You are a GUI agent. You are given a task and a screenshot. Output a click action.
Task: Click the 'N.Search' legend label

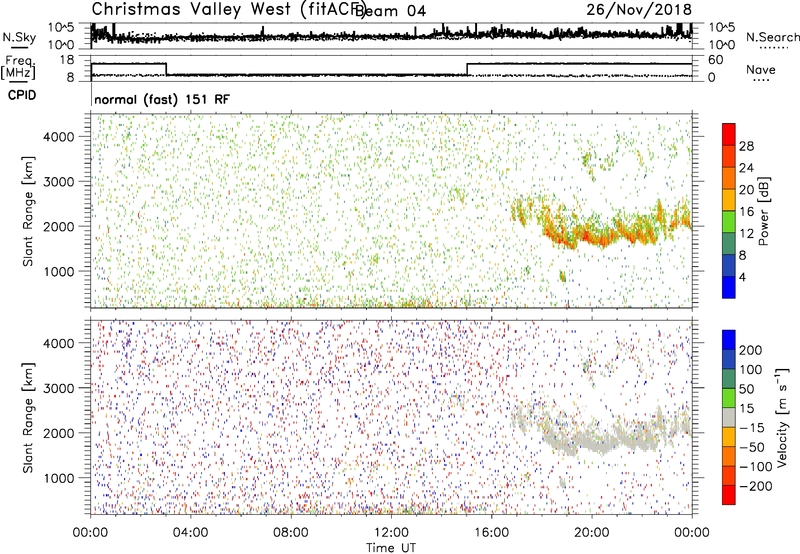click(772, 37)
